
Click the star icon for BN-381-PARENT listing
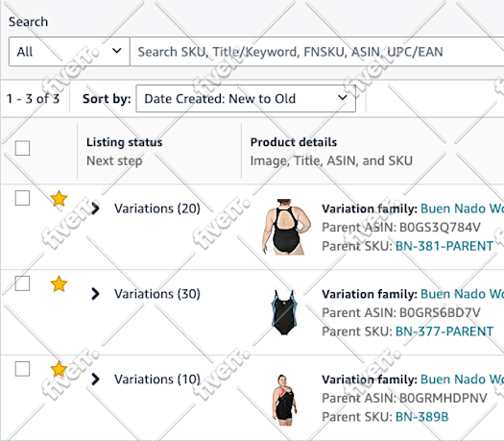click(59, 198)
